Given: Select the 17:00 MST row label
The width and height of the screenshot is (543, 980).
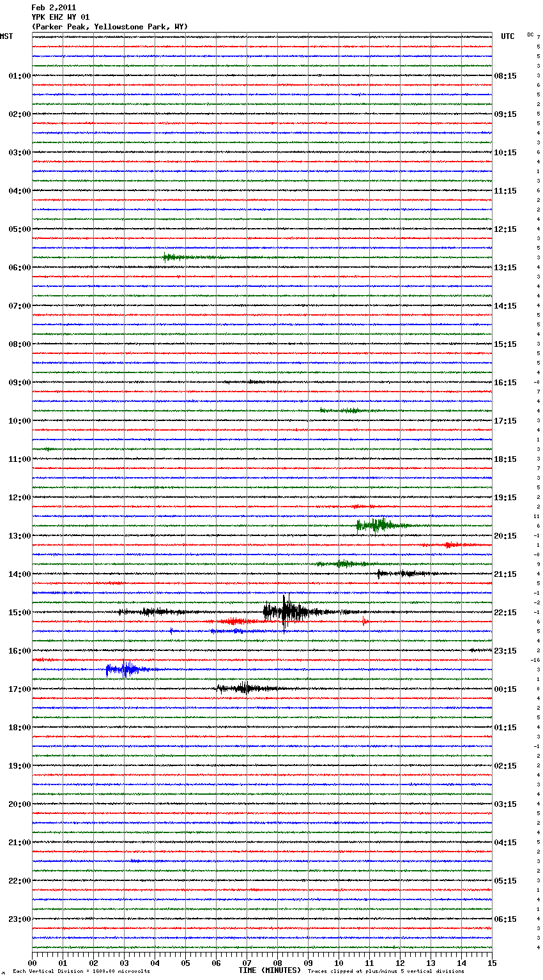Looking at the screenshot, I should point(20,689).
